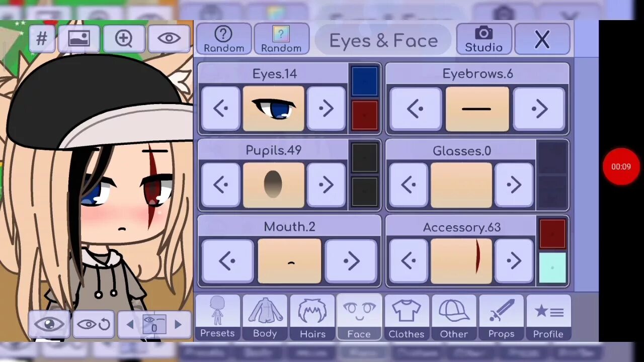The width and height of the screenshot is (644, 362).
Task: Select lower black pupil color swatch
Action: (364, 192)
